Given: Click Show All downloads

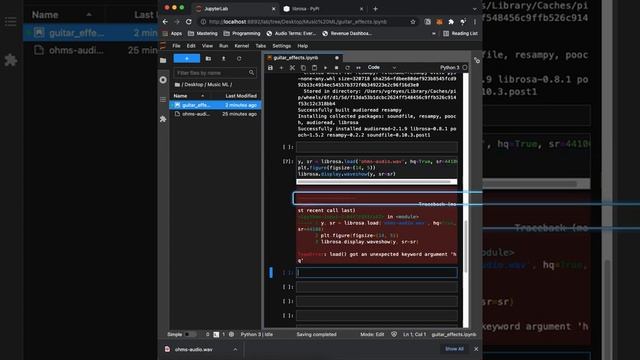Looking at the screenshot, I should [454, 349].
